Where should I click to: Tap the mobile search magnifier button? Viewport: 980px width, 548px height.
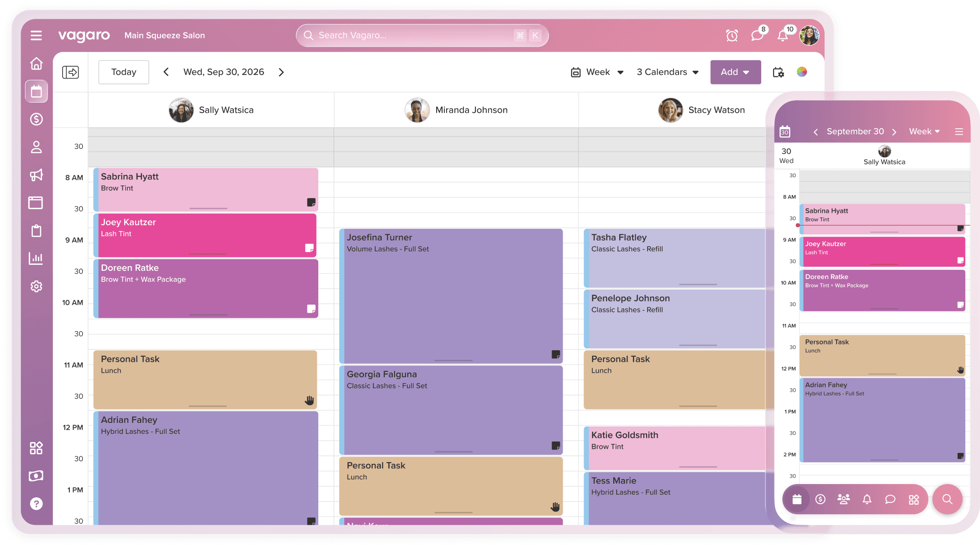click(947, 499)
